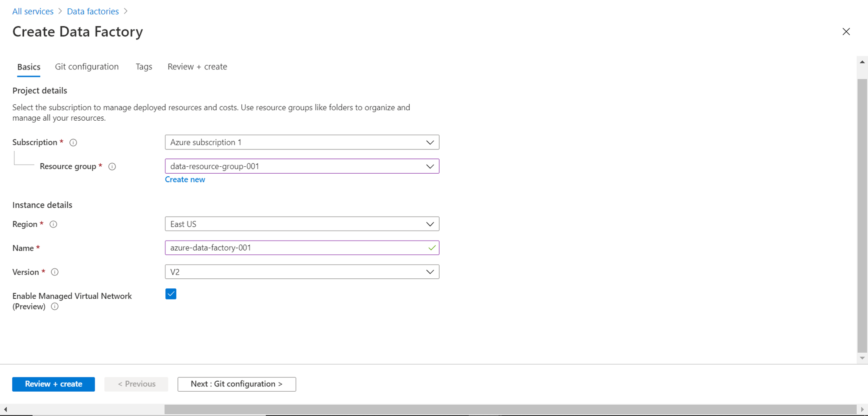Click the Create Data Factory title
Screen dimensions: 868x416
pyautogui.click(x=78, y=32)
